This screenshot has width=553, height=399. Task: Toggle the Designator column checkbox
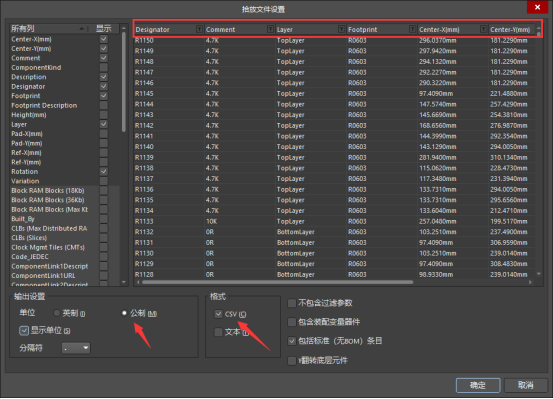[x=104, y=86]
